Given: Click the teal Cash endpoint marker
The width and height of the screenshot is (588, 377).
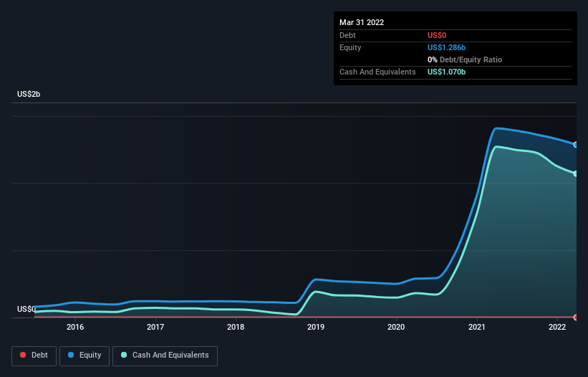Looking at the screenshot, I should (x=576, y=173).
